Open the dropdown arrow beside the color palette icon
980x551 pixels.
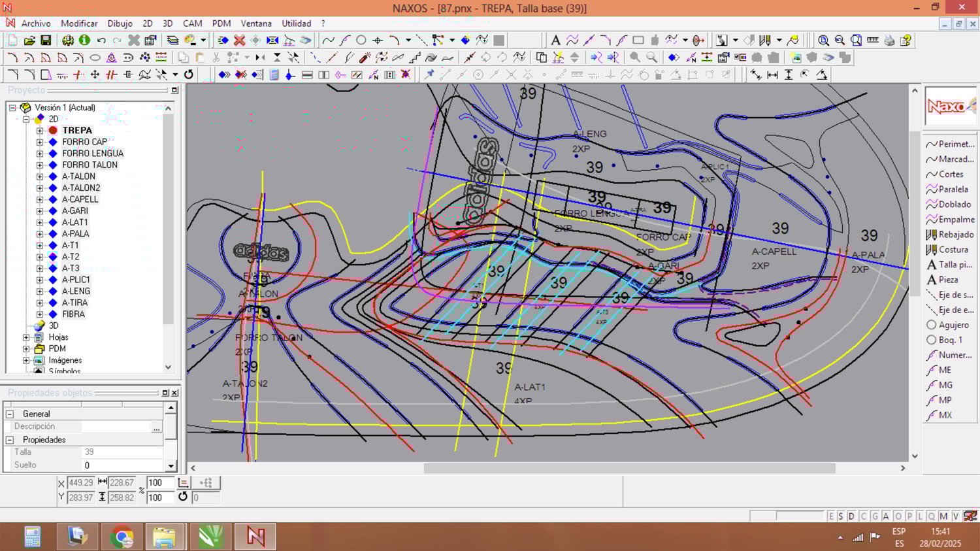(203, 41)
